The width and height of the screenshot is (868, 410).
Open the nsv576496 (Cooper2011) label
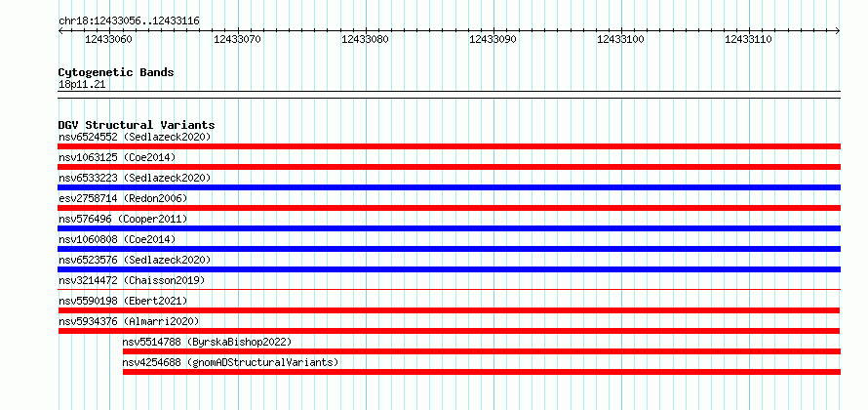(123, 219)
